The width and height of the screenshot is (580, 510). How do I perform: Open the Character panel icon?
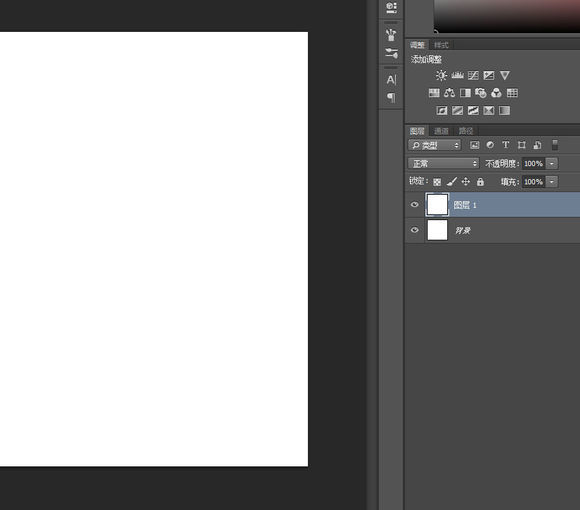[x=391, y=80]
